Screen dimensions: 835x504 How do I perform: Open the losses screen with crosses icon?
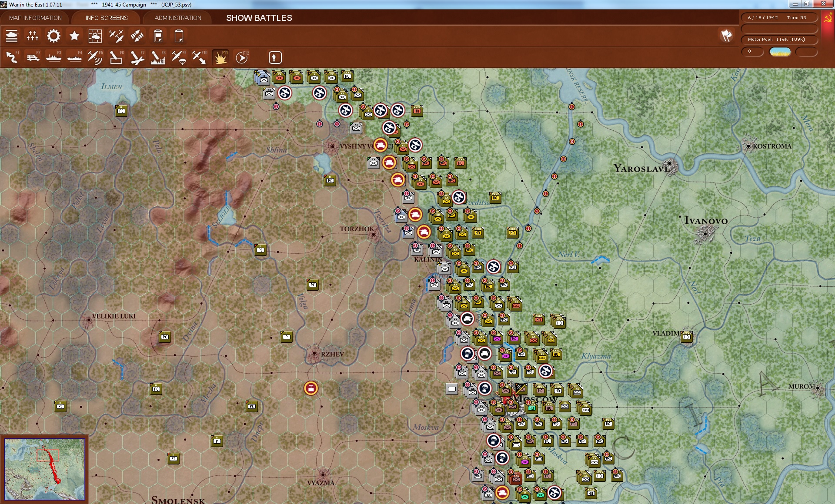(x=33, y=36)
